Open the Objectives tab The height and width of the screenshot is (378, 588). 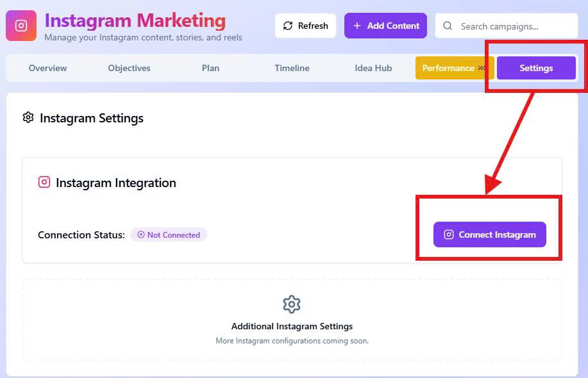[129, 68]
